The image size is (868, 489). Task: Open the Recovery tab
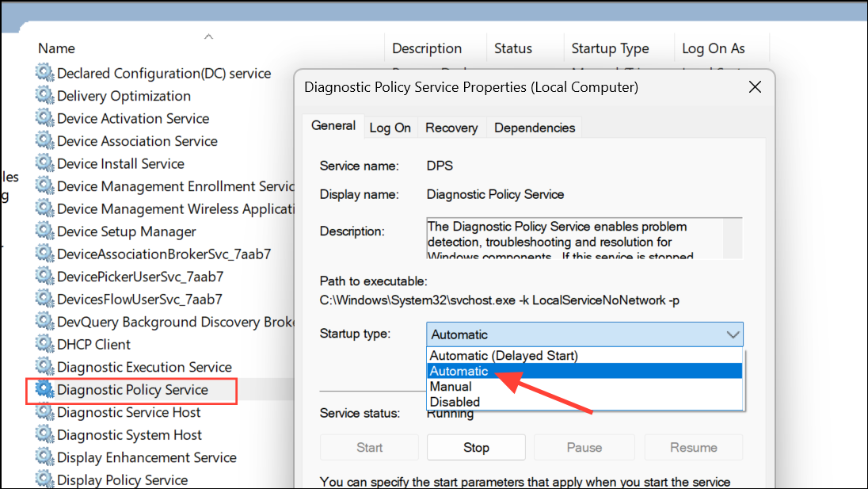point(451,128)
